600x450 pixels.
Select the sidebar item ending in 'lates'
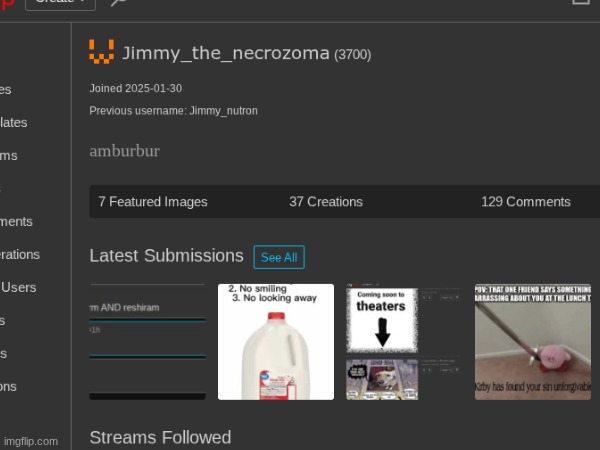[x=14, y=122]
